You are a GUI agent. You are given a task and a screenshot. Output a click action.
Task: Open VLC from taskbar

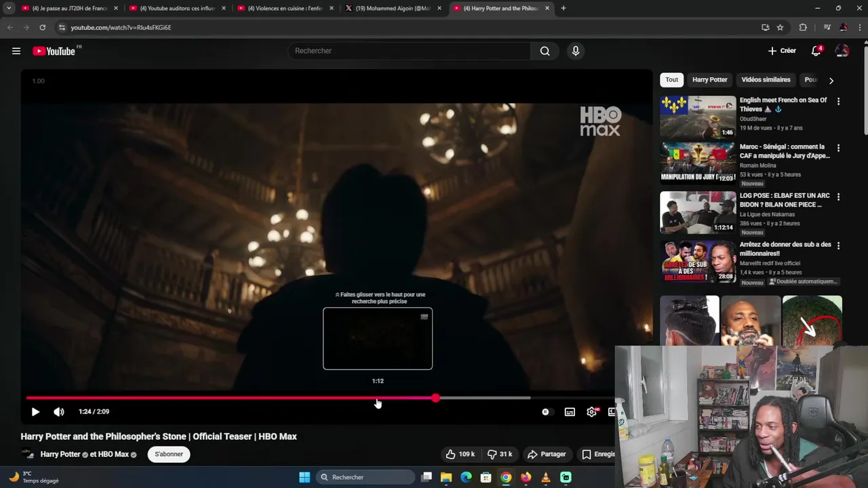coord(545,477)
